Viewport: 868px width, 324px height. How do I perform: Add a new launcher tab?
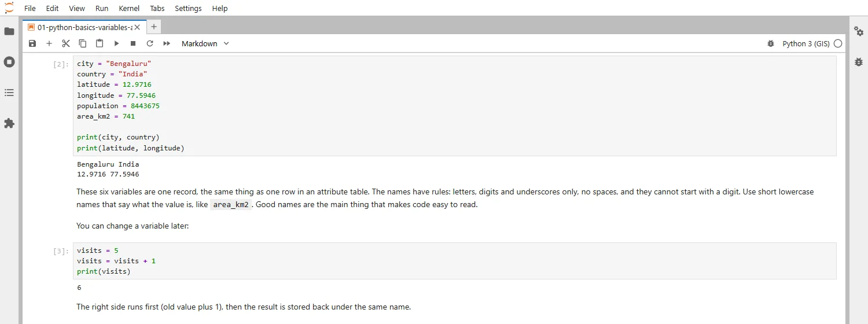[153, 27]
